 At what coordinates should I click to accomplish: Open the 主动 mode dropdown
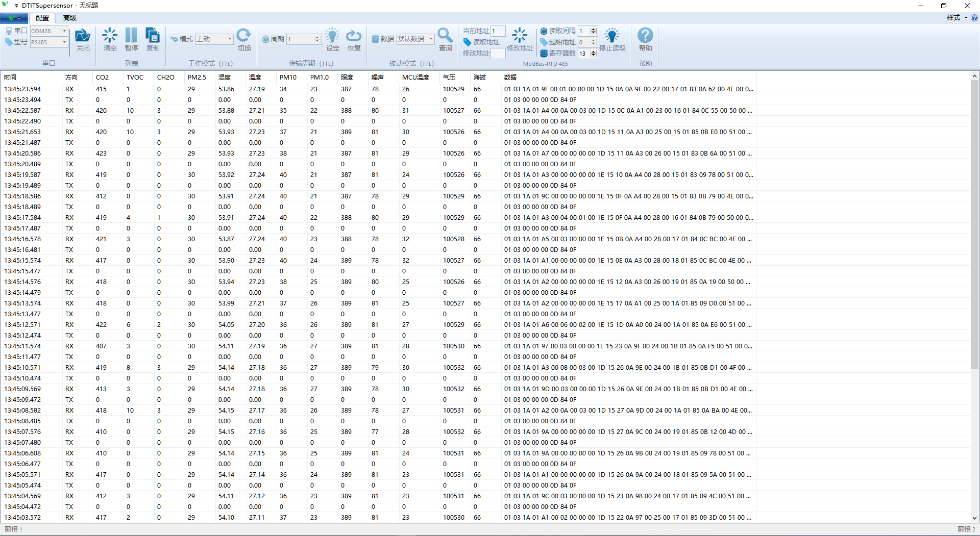pyautogui.click(x=230, y=39)
